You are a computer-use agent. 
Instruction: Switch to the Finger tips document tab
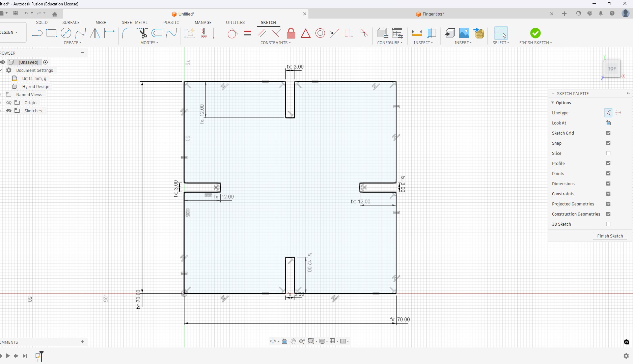click(430, 14)
